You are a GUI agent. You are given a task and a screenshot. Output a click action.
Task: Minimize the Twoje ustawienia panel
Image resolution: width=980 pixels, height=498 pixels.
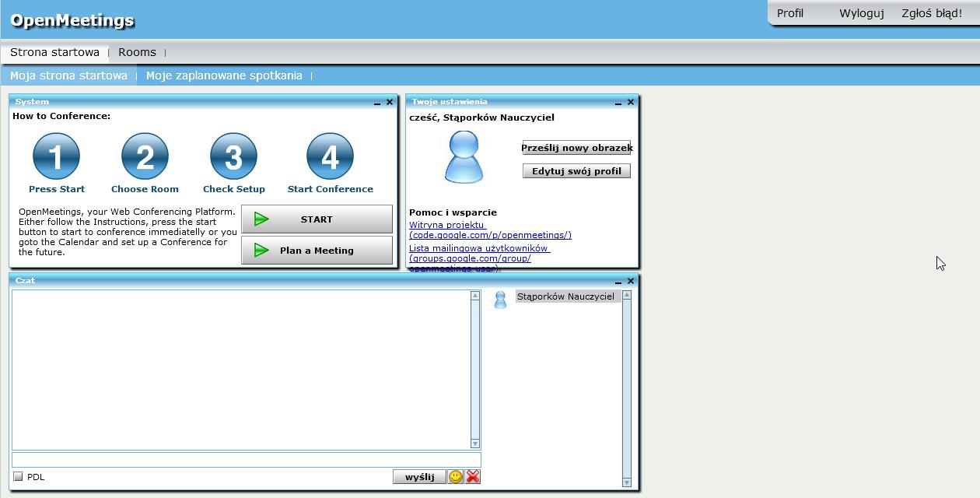click(618, 103)
